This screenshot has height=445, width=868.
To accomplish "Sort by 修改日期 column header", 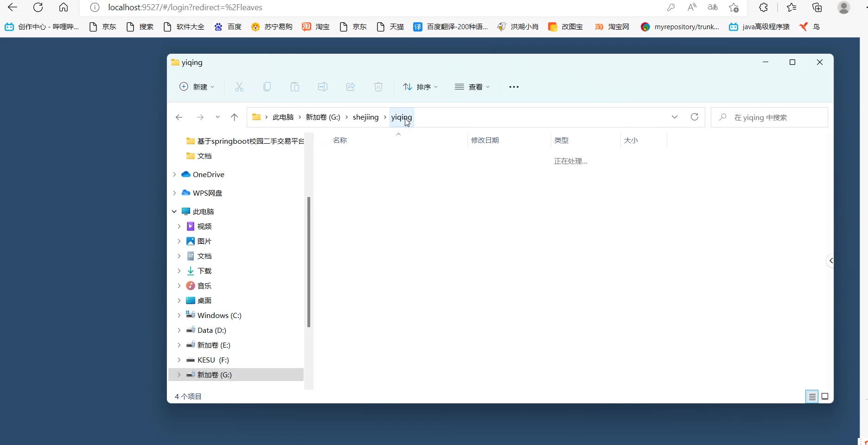I will pyautogui.click(x=485, y=140).
